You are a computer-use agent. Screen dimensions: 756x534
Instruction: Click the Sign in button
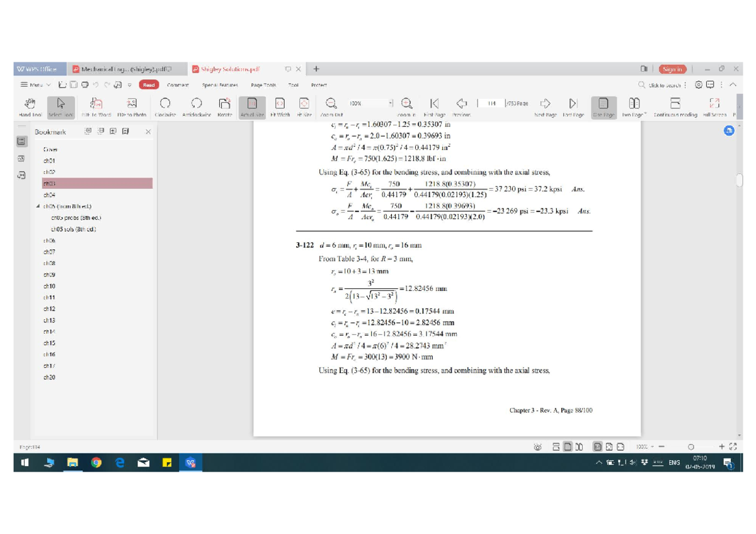tap(672, 69)
